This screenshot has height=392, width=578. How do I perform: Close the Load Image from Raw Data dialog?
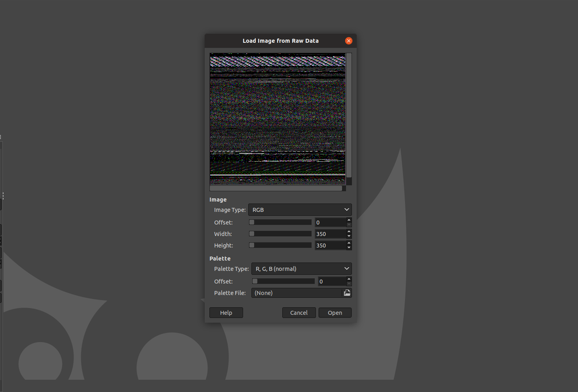[348, 41]
